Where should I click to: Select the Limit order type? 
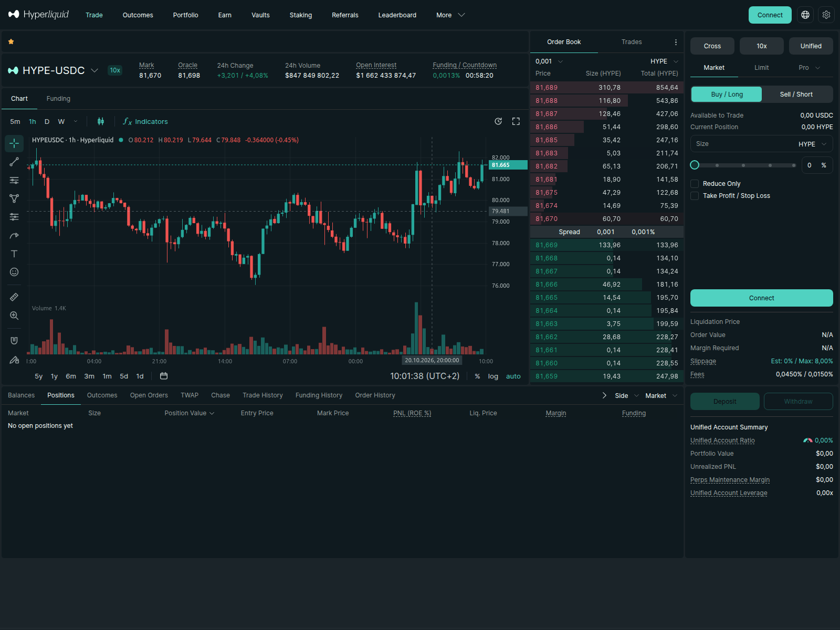tap(761, 68)
